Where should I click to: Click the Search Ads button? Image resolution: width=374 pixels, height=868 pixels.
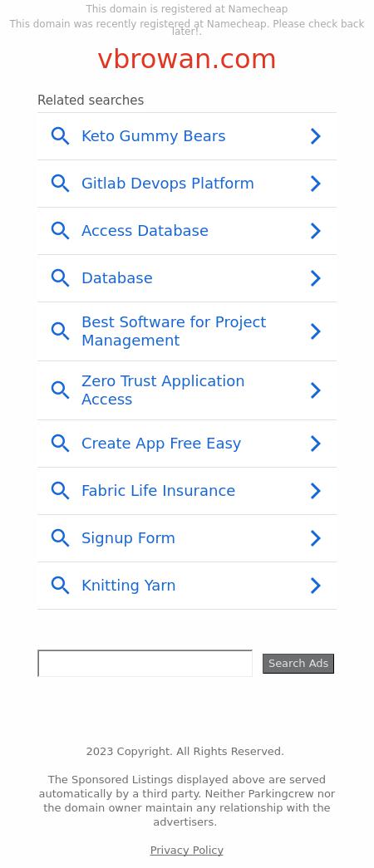298,663
